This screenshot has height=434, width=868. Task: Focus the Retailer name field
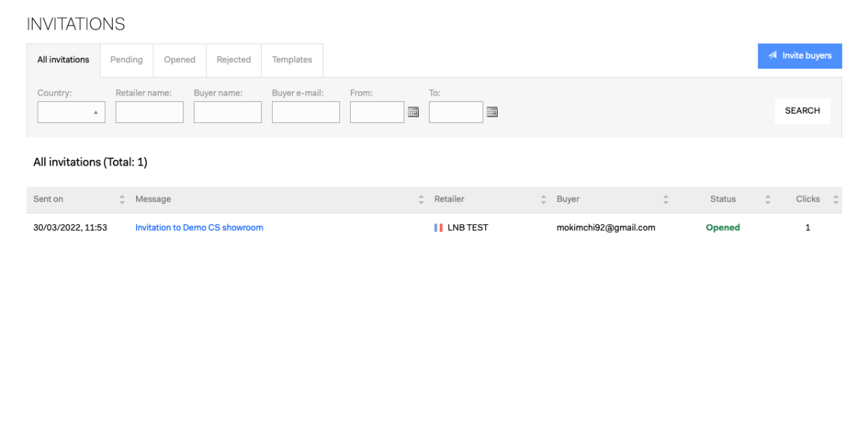(150, 112)
